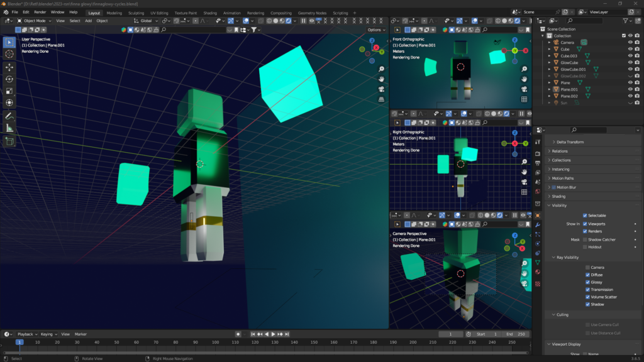
Task: Pick the Measure tool
Action: pos(9,128)
